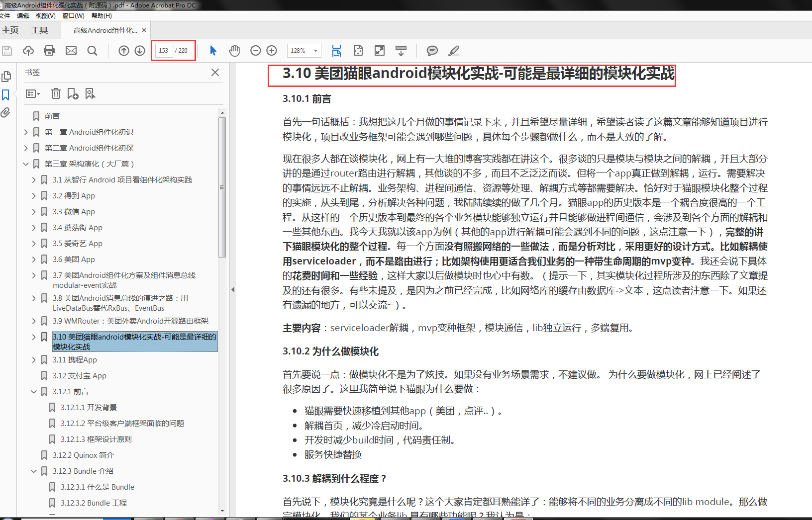Open 3.9 WMRouter bookmark

tap(130, 321)
